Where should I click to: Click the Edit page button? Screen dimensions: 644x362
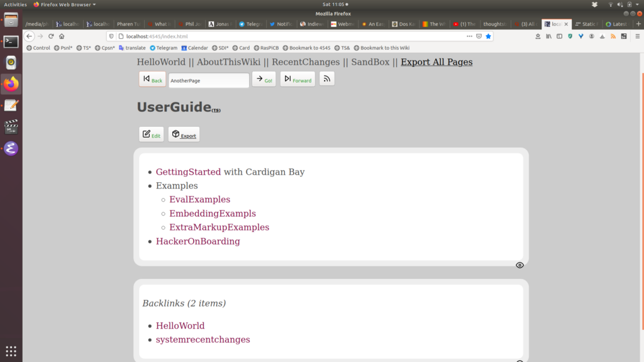(152, 134)
